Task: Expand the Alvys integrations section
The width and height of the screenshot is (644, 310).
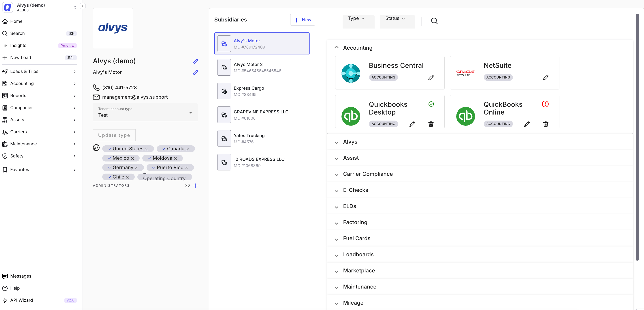Action: [x=337, y=142]
